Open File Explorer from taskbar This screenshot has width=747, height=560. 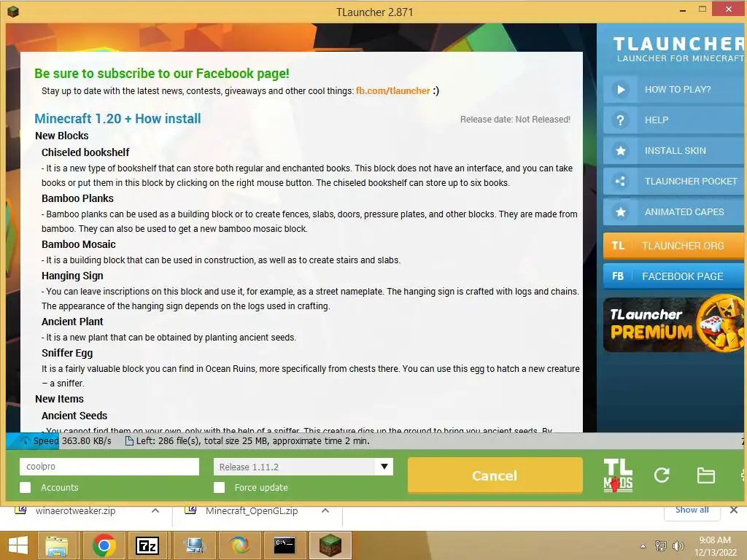click(56, 545)
